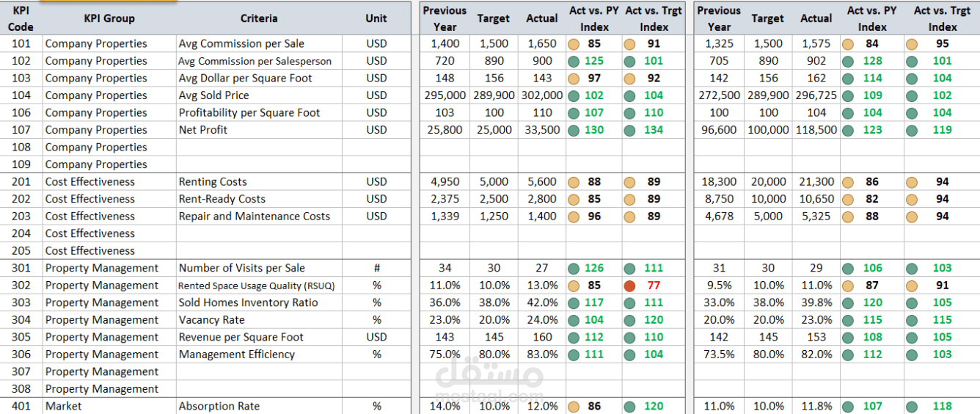Select the Repair and Maintenance Costs cell

tap(259, 216)
